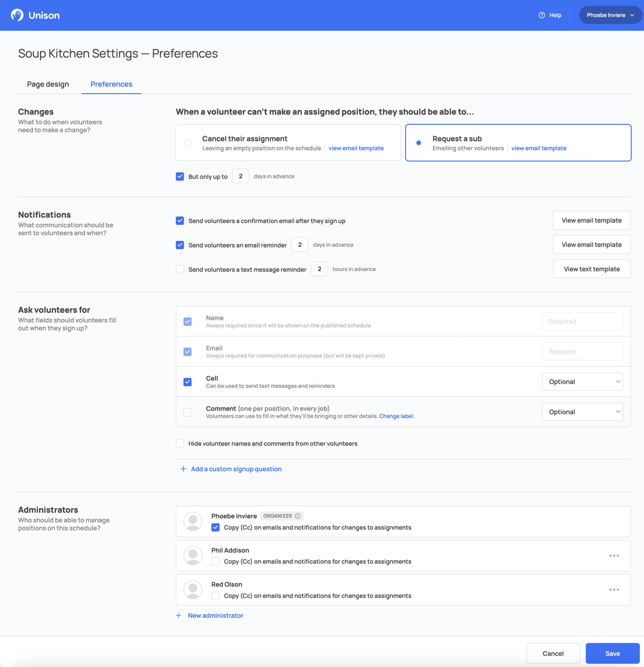Image resolution: width=644 pixels, height=667 pixels.
Task: Open Phil Addison's three-dot options menu
Action: (x=614, y=556)
